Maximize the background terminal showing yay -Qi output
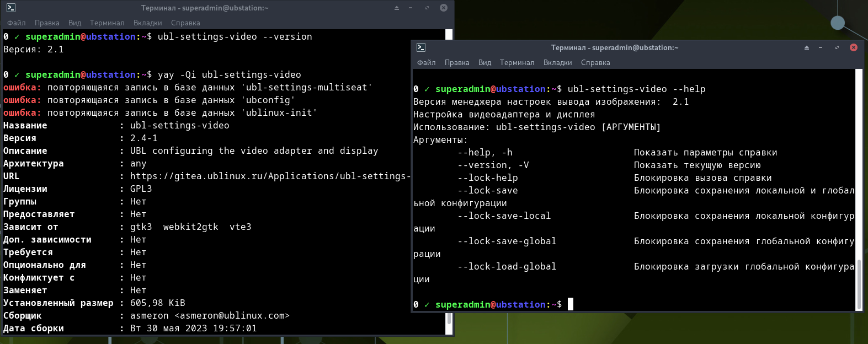Screen dimensions: 868x344 click(x=427, y=8)
